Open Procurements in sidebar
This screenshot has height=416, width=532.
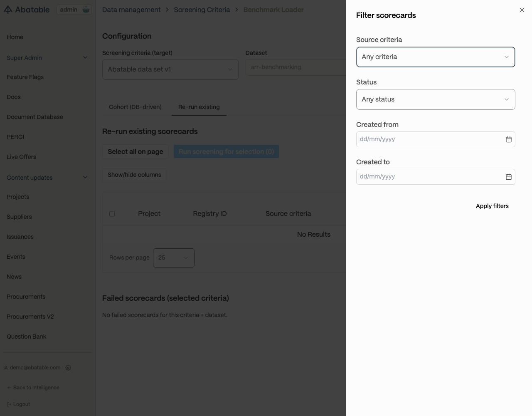click(26, 297)
